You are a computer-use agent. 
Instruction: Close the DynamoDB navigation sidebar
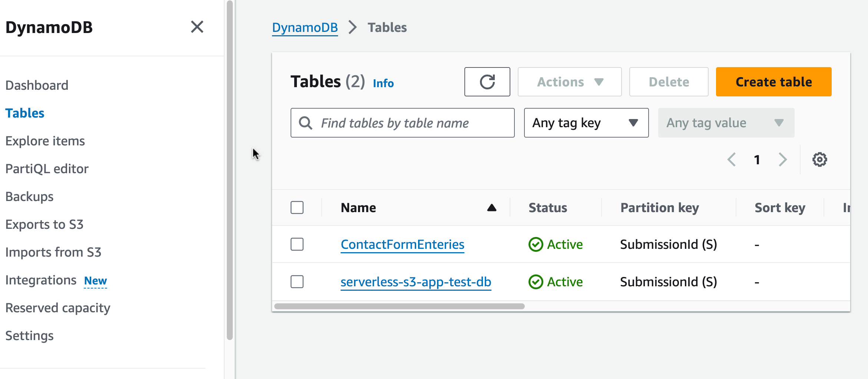[x=197, y=27]
